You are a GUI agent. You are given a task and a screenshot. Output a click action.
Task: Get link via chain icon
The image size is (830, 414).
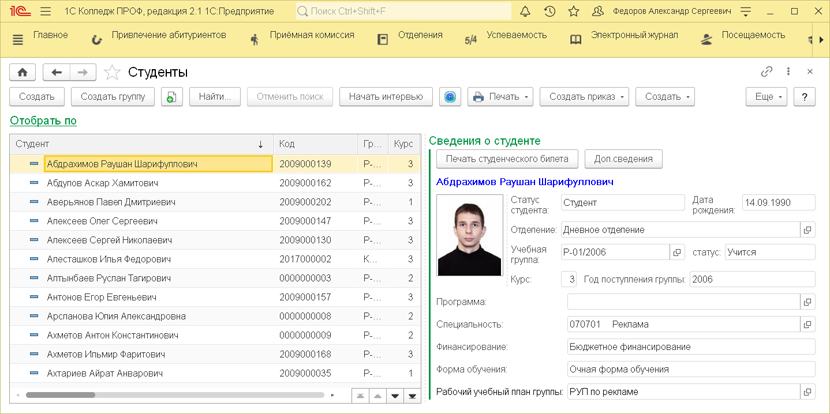pyautogui.click(x=767, y=72)
